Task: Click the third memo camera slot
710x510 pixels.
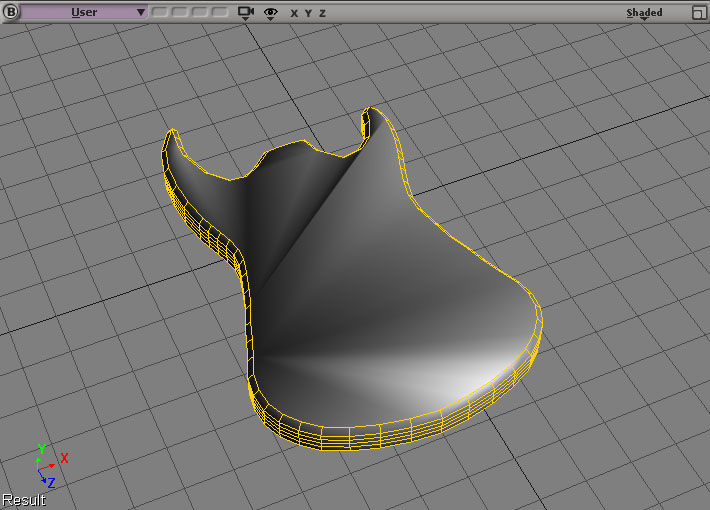Action: (200, 13)
